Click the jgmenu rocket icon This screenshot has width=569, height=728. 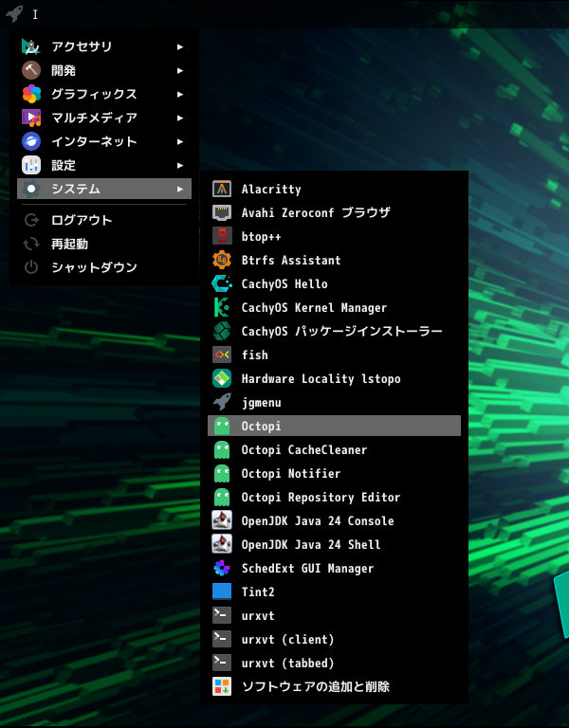coord(222,402)
